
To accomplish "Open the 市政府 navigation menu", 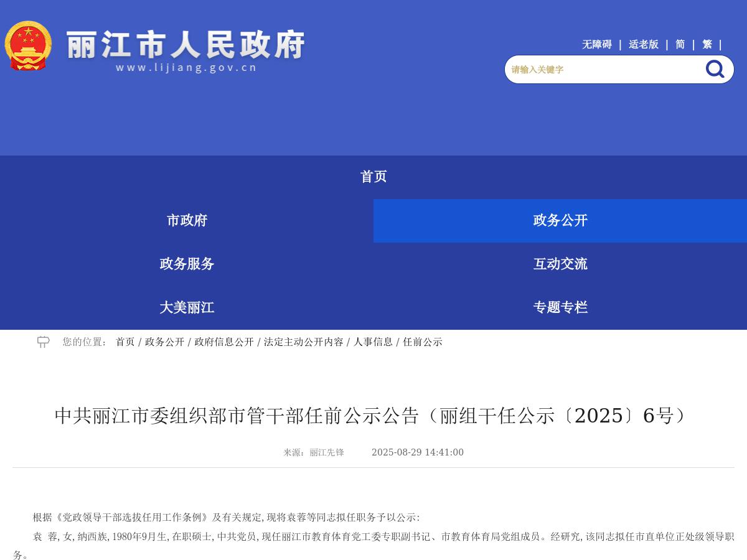I will pos(187,220).
